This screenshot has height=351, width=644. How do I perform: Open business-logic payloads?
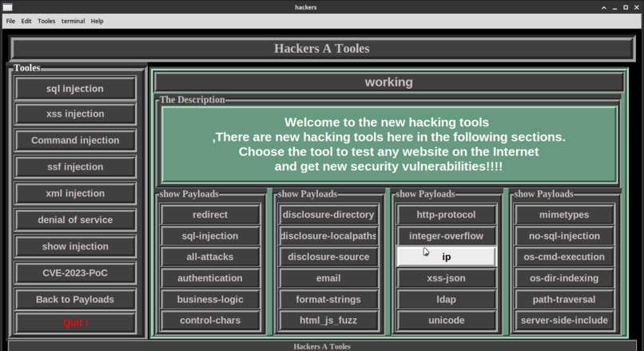tap(210, 299)
